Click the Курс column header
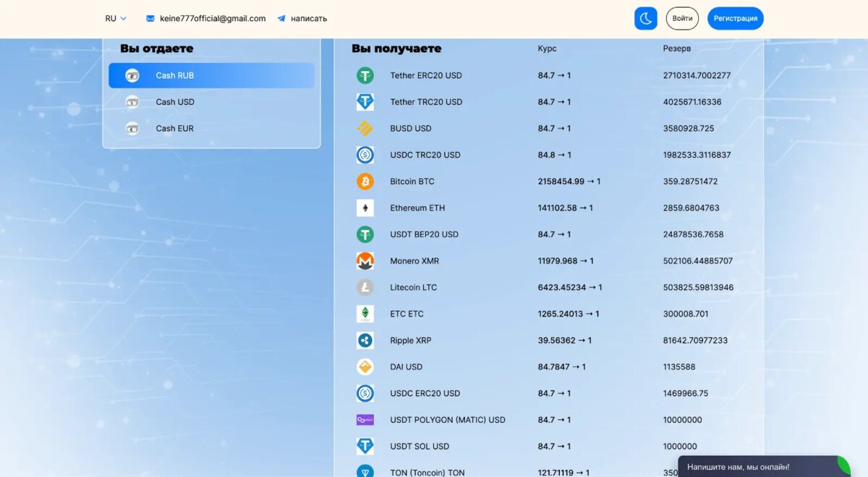 click(547, 48)
